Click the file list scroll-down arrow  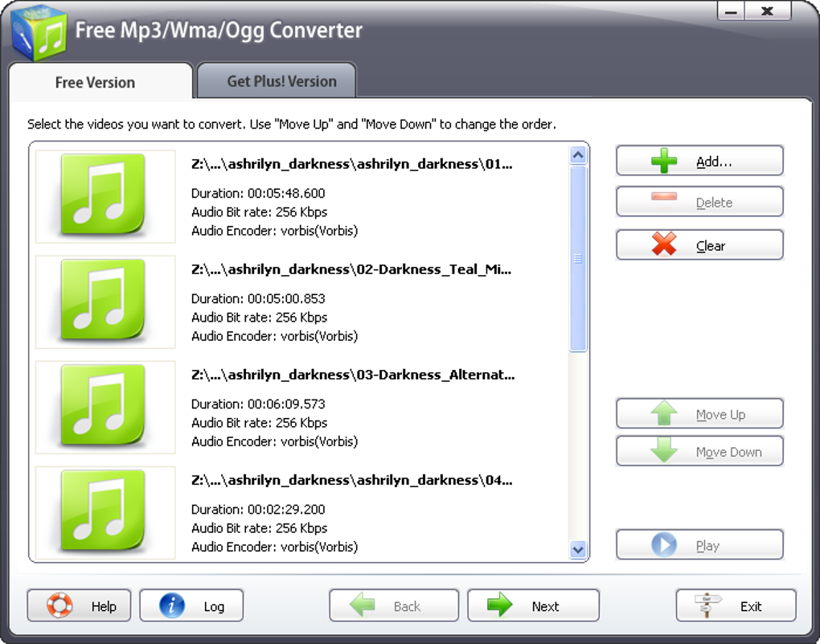[578, 550]
